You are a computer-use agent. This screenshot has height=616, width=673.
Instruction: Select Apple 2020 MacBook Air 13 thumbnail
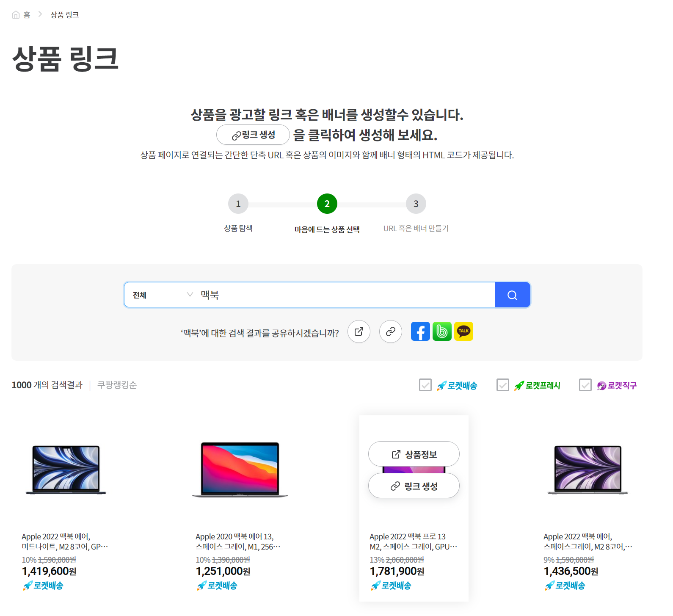[240, 470]
